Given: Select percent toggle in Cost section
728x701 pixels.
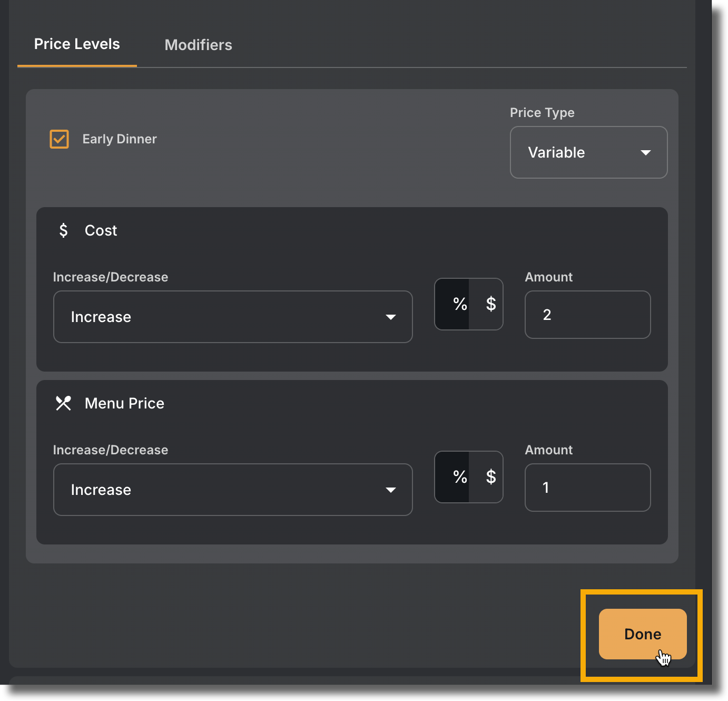Looking at the screenshot, I should (x=452, y=304).
